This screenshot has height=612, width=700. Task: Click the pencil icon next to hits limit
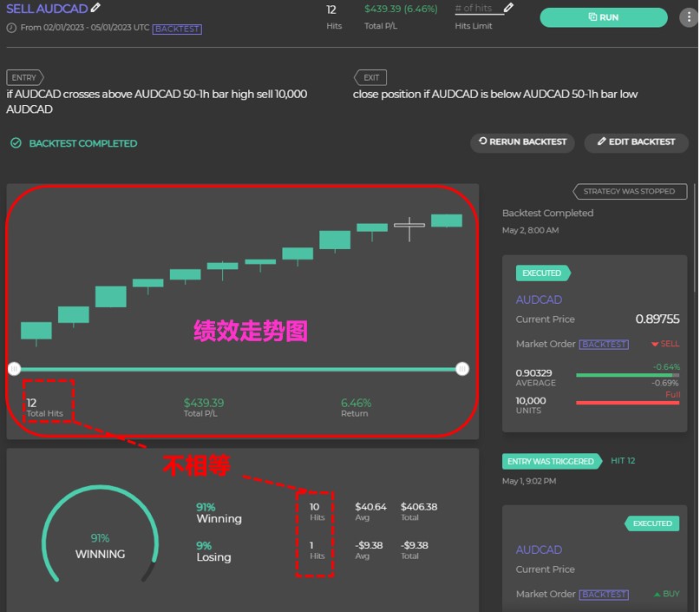click(x=508, y=8)
